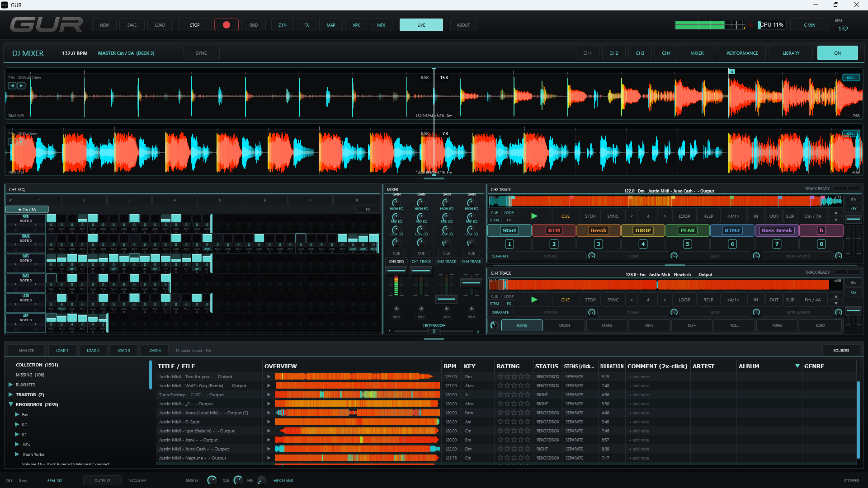Click the mix knob in status bar
868x488 pixels.
pos(261,480)
